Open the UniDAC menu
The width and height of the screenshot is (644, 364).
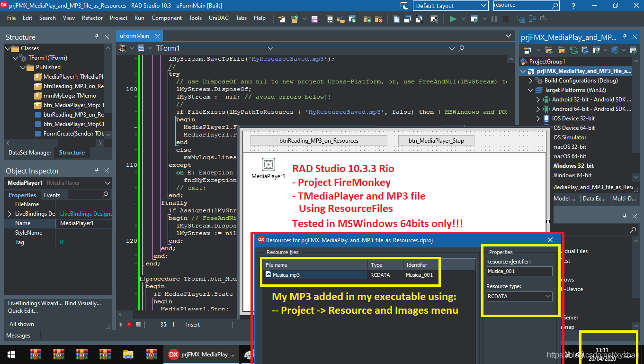tap(218, 18)
